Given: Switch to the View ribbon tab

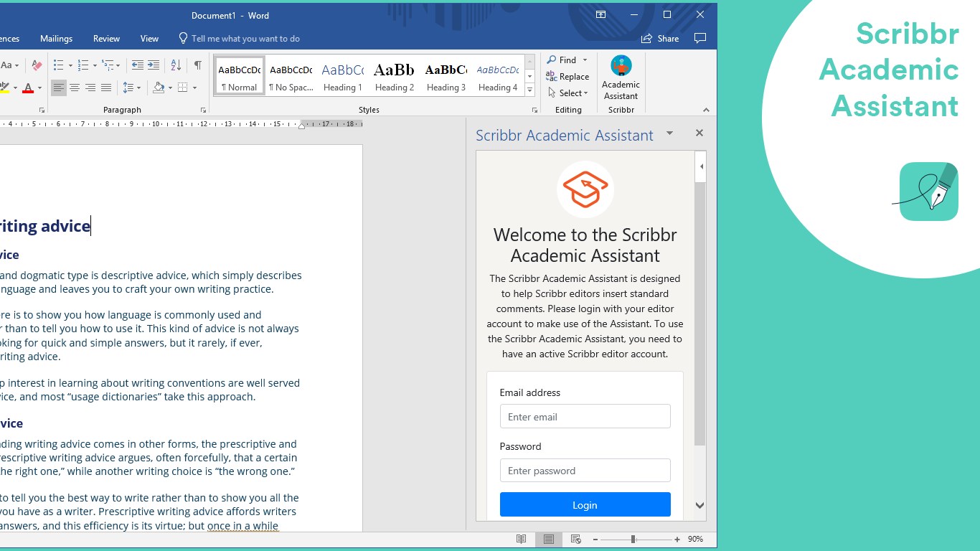Looking at the screenshot, I should (149, 39).
